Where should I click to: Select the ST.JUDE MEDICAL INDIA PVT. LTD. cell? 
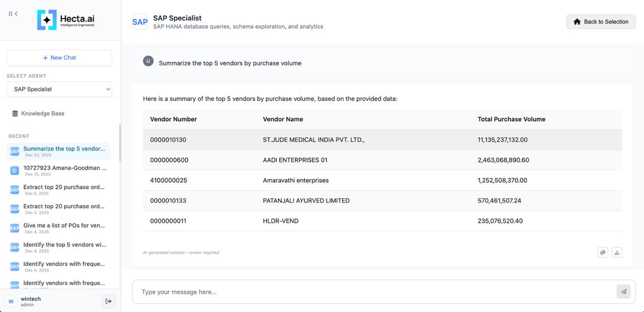click(x=313, y=140)
